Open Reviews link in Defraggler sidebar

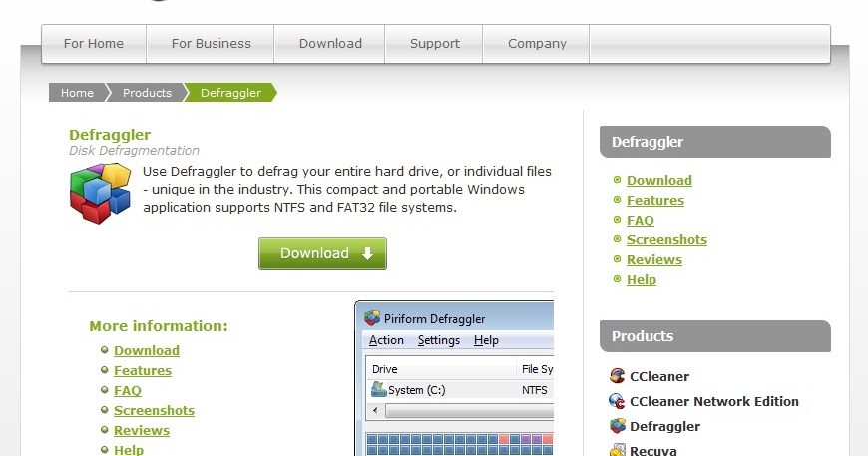click(654, 259)
